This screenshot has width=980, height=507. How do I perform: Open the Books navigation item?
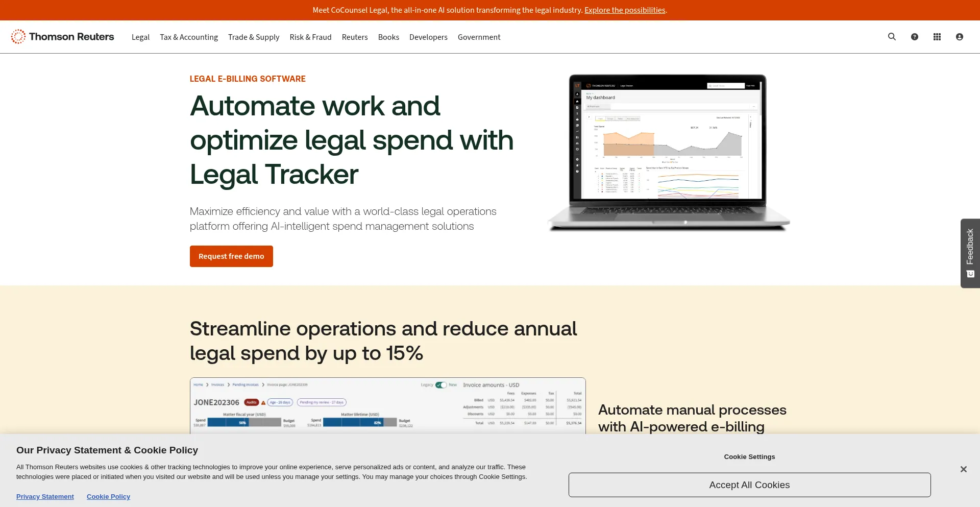388,37
